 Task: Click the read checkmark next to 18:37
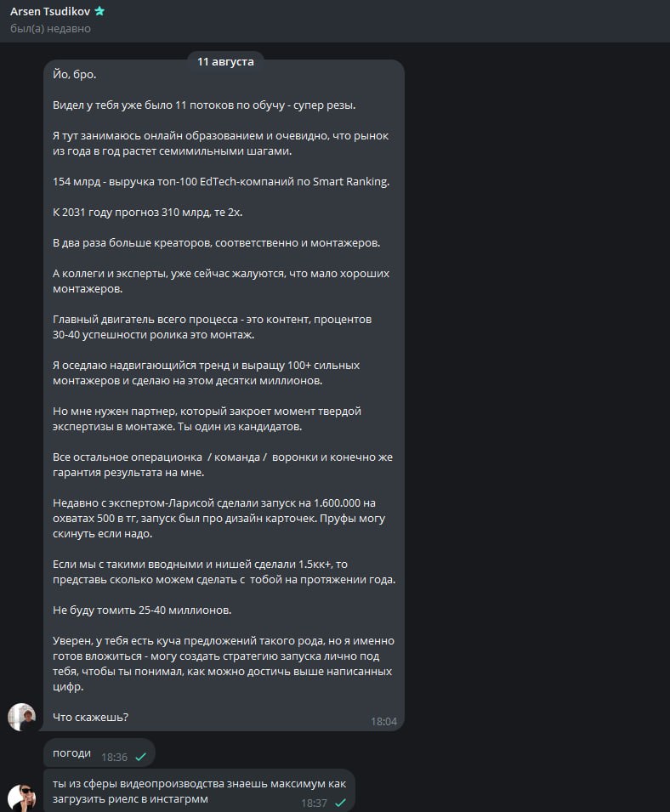pyautogui.click(x=340, y=803)
